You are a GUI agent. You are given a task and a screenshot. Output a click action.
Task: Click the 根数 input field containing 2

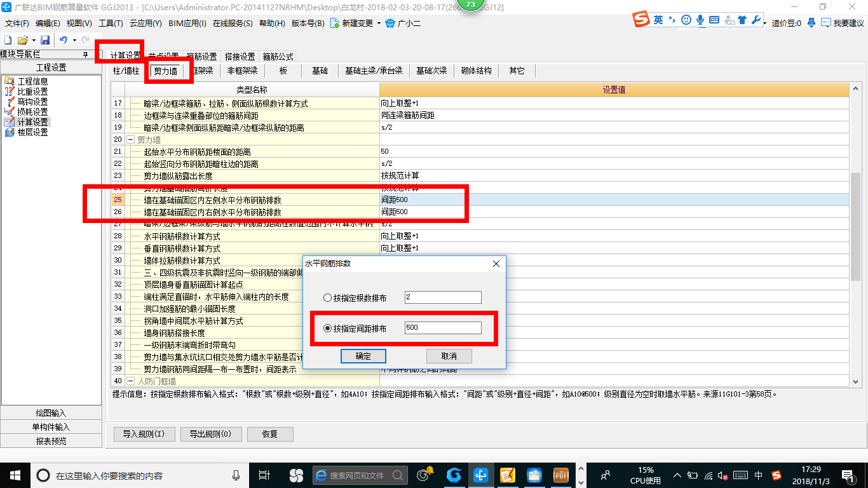443,297
